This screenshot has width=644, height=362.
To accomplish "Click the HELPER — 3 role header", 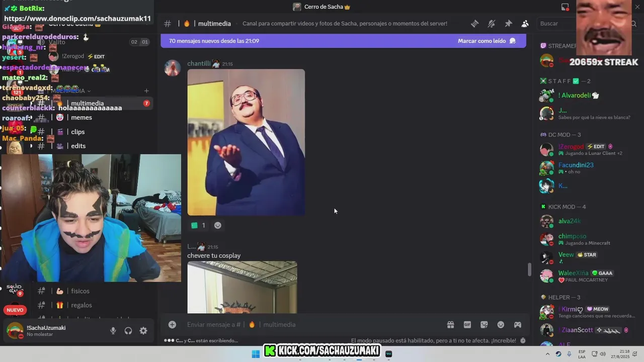I will pyautogui.click(x=560, y=297).
